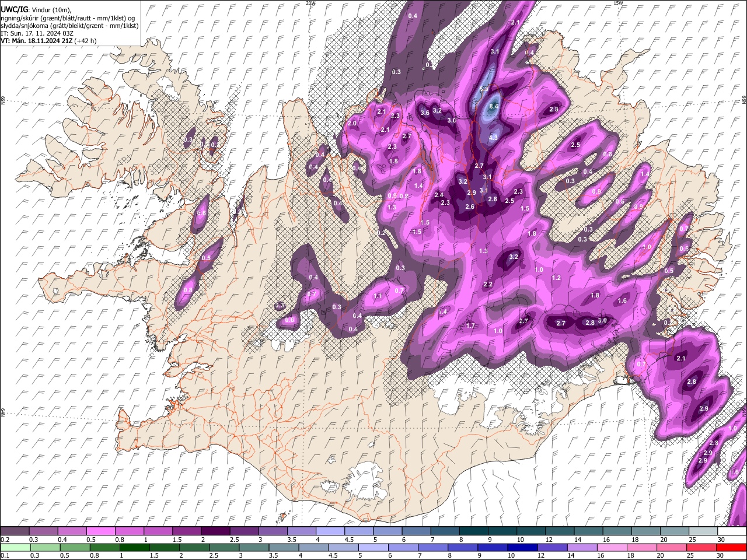This screenshot has height=560, width=747.
Task: Click the '0.2' label in the snow legend
Action: 4,540
